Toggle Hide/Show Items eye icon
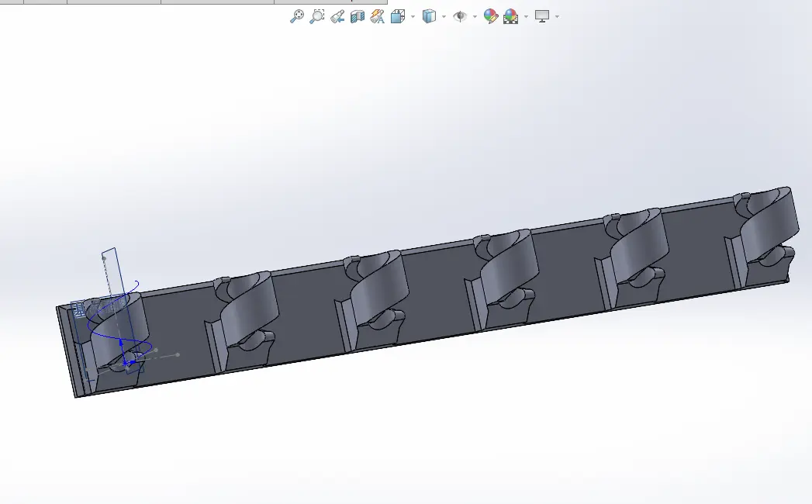Screen dimensions: 812x504 pos(460,16)
